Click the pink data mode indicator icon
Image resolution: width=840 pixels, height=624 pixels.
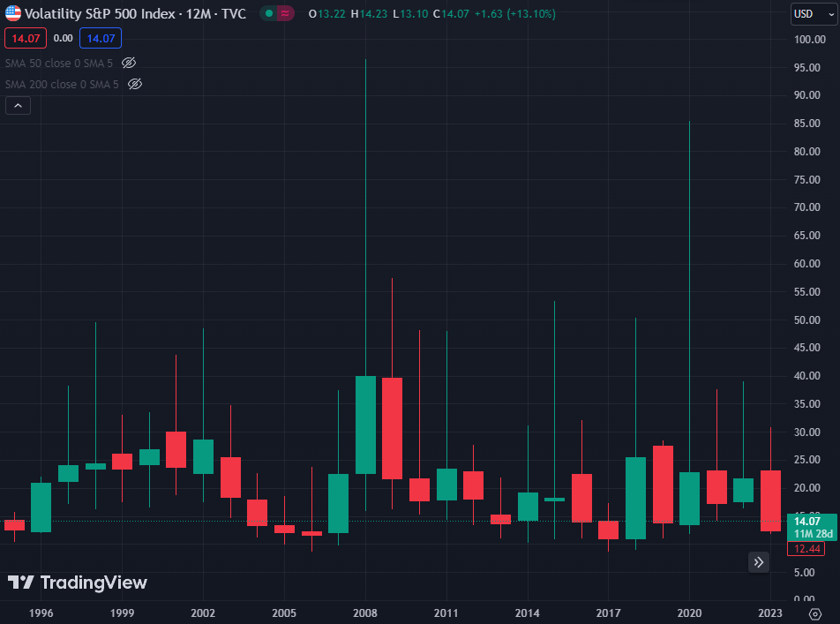(x=285, y=14)
